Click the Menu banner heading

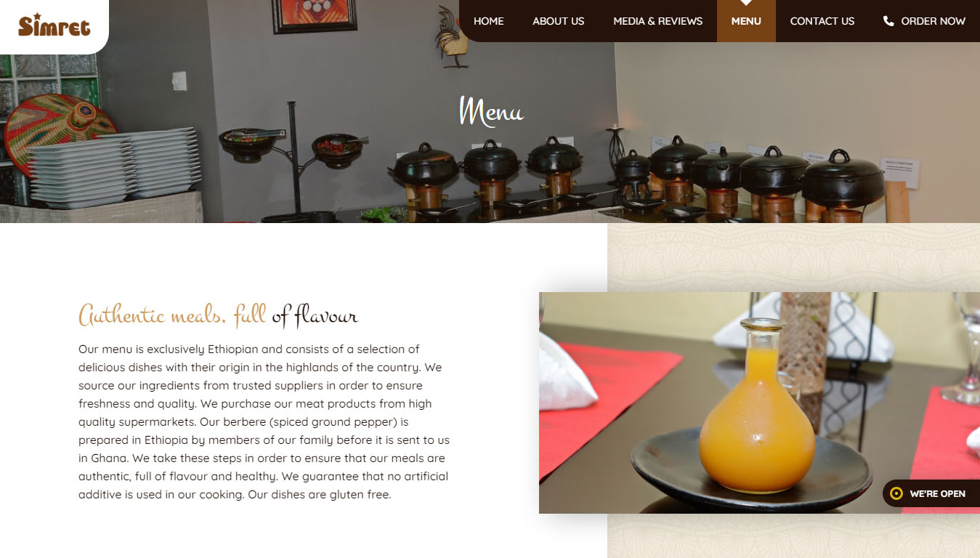491,111
